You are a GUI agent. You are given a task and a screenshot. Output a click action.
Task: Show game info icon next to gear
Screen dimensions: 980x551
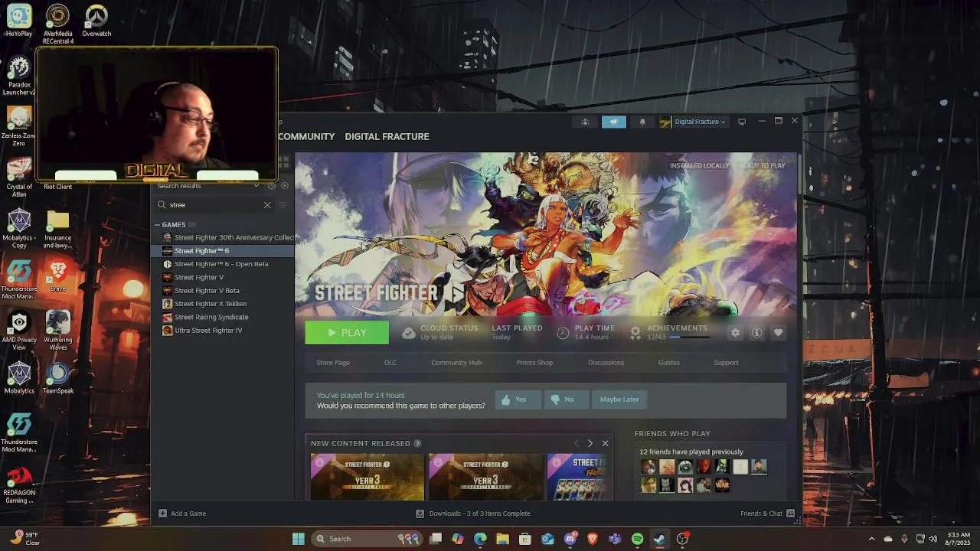coord(756,333)
